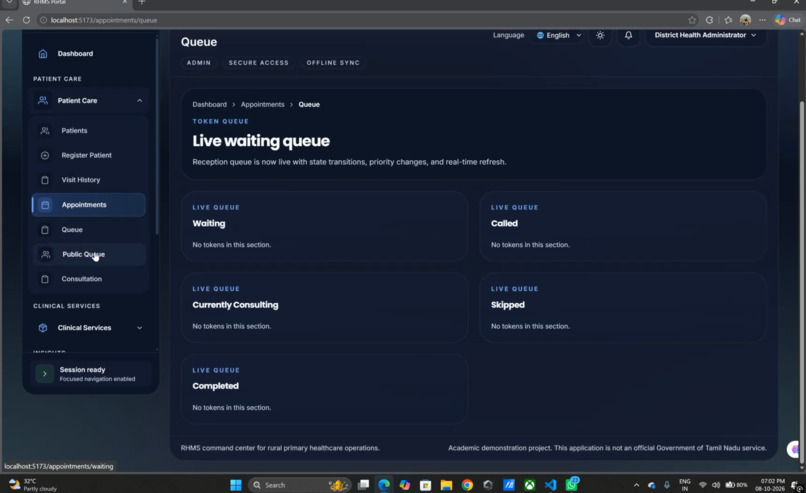Click the globe icon beside English
The width and height of the screenshot is (806, 493).
click(540, 35)
